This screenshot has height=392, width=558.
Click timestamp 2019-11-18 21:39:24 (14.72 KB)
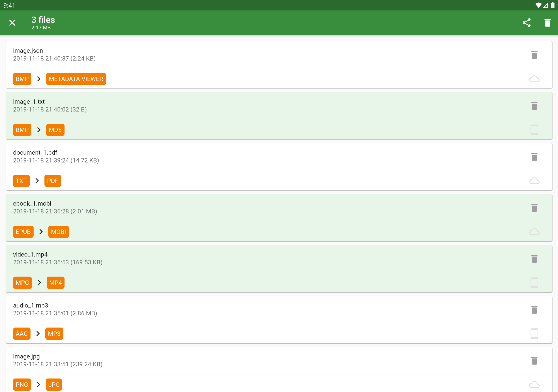[x=56, y=160]
